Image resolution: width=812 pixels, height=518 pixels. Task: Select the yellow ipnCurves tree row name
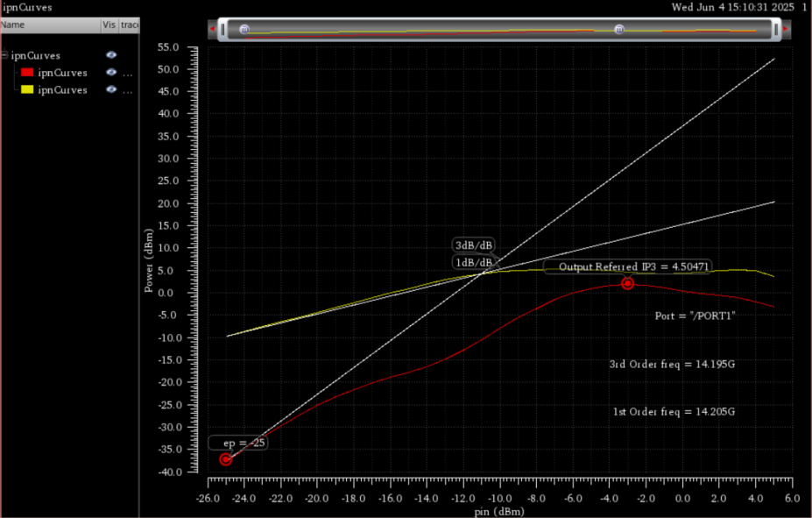pos(62,90)
